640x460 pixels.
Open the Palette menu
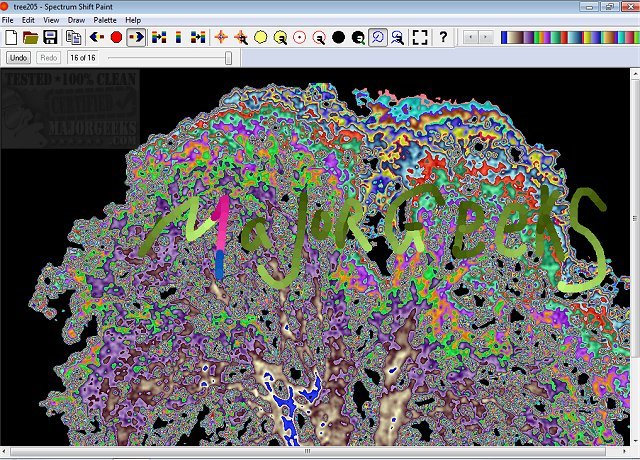click(105, 20)
